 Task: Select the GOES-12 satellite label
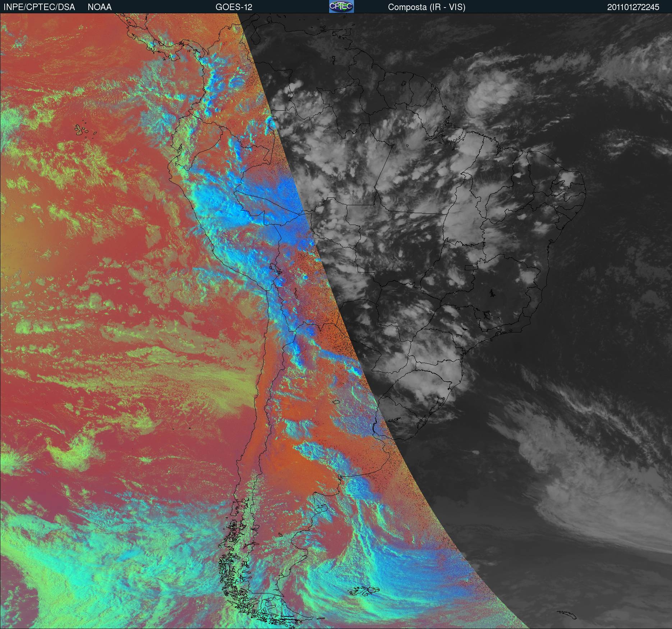tap(234, 7)
